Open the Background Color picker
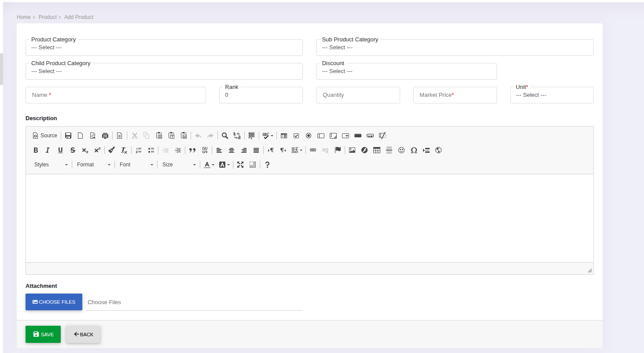644x353 pixels. coord(224,165)
